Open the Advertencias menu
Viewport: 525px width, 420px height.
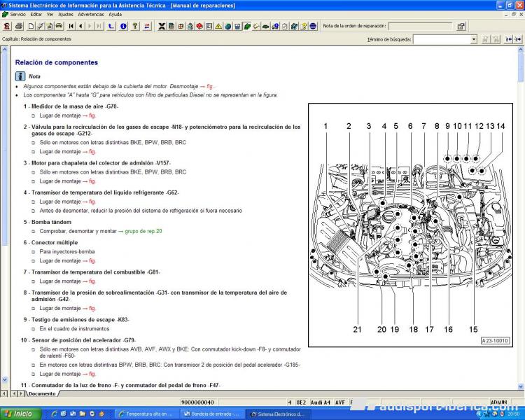[x=91, y=15]
